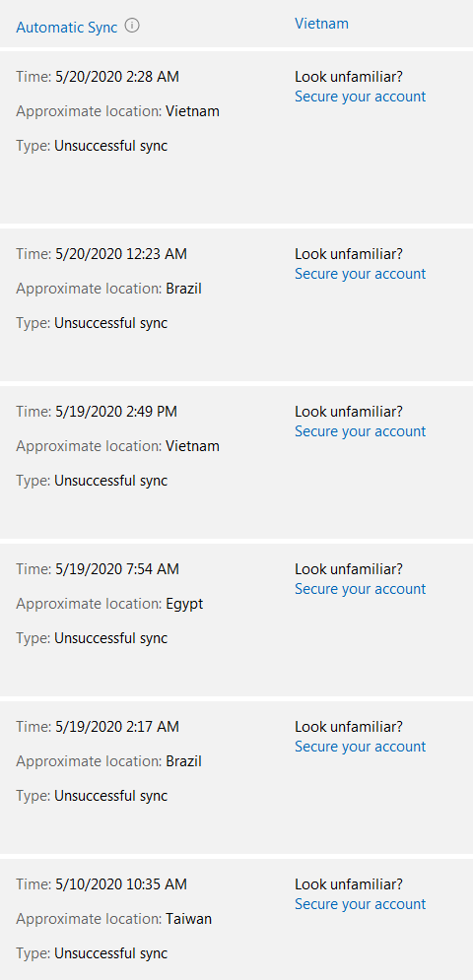The height and width of the screenshot is (980, 473).
Task: Secure your account for 2:49 PM Vietnam entry
Action: [x=361, y=431]
